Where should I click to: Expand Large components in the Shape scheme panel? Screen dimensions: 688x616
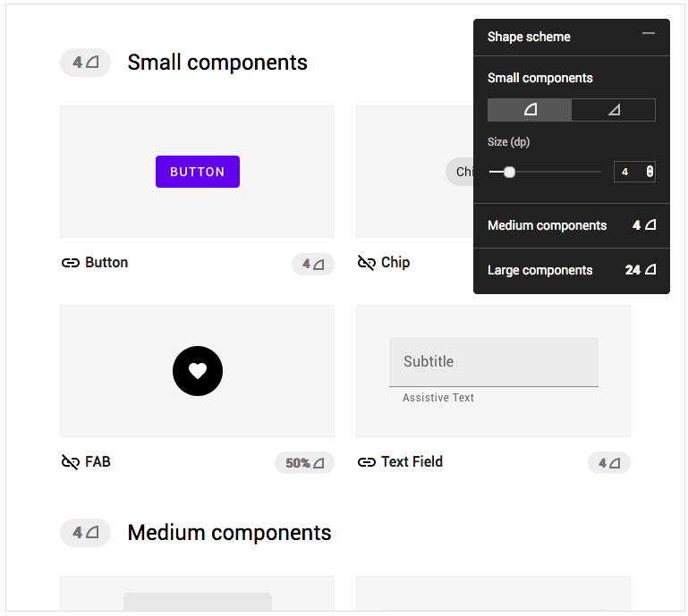[x=571, y=270]
